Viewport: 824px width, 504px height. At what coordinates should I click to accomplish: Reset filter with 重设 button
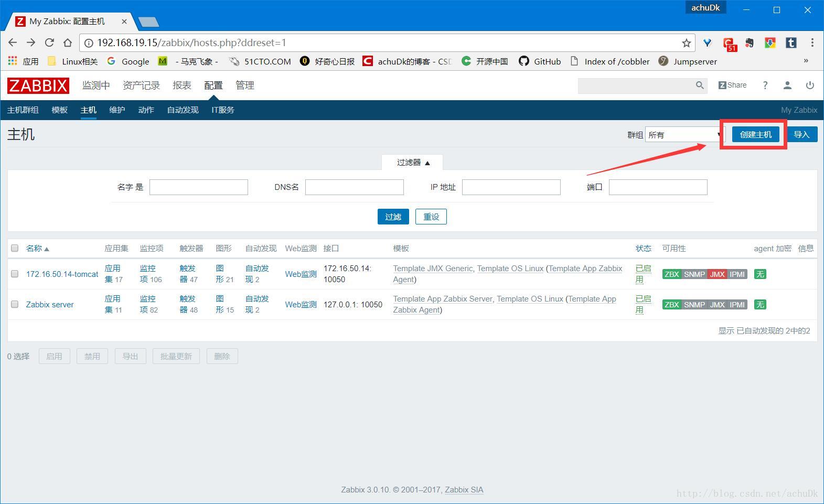(x=431, y=217)
